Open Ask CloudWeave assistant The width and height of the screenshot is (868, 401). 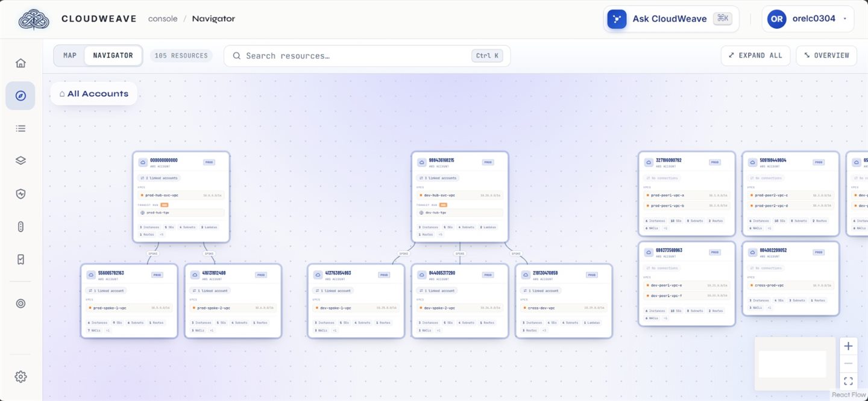tap(671, 19)
